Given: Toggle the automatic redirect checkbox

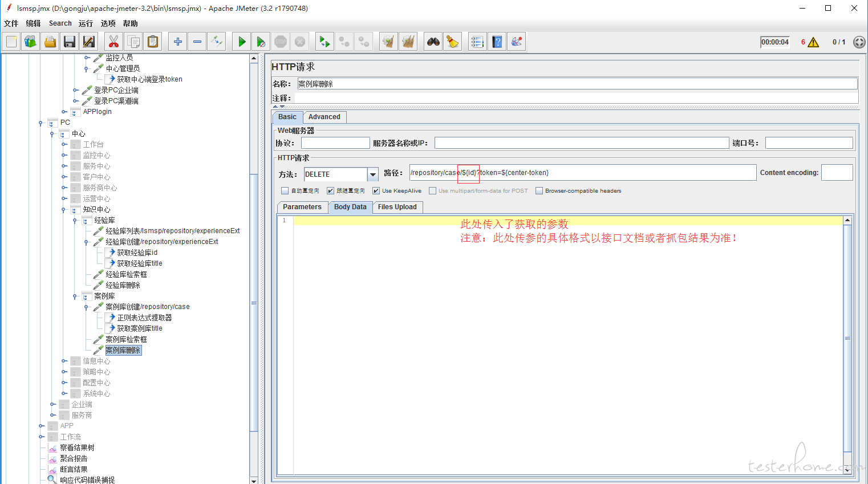Looking at the screenshot, I should pyautogui.click(x=285, y=191).
